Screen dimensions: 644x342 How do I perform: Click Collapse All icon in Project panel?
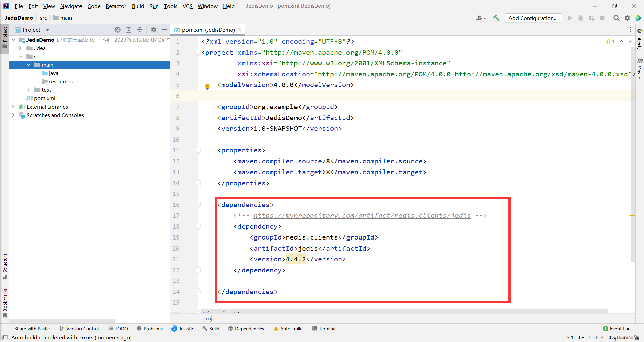(140, 30)
